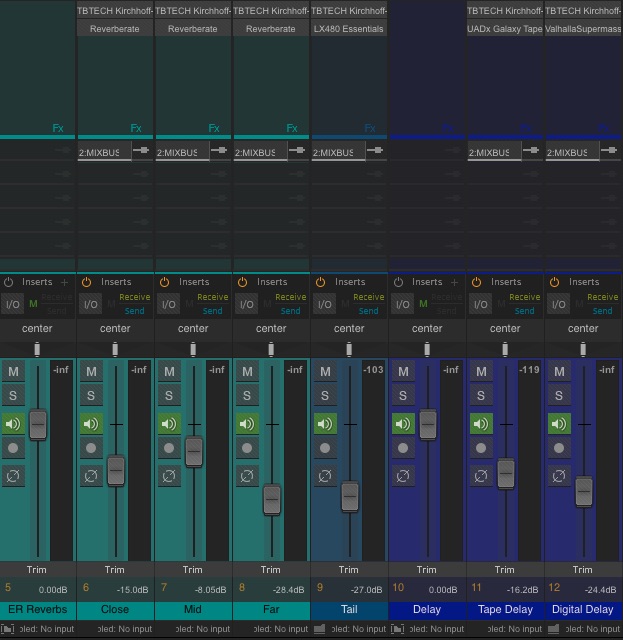Open the LX480 Essentials plugin insert
Screen dimensions: 623x640
point(348,29)
